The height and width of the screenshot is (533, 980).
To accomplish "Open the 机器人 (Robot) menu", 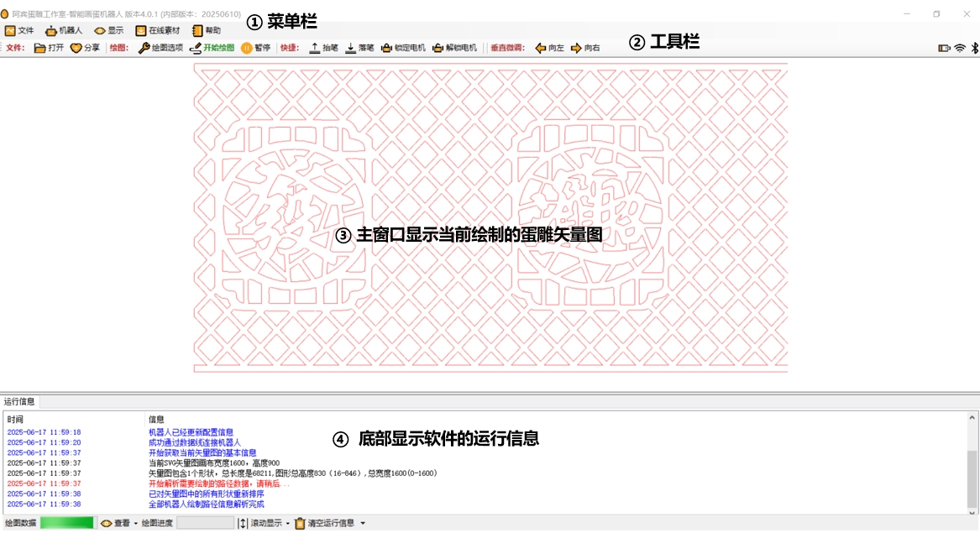I will tap(64, 30).
